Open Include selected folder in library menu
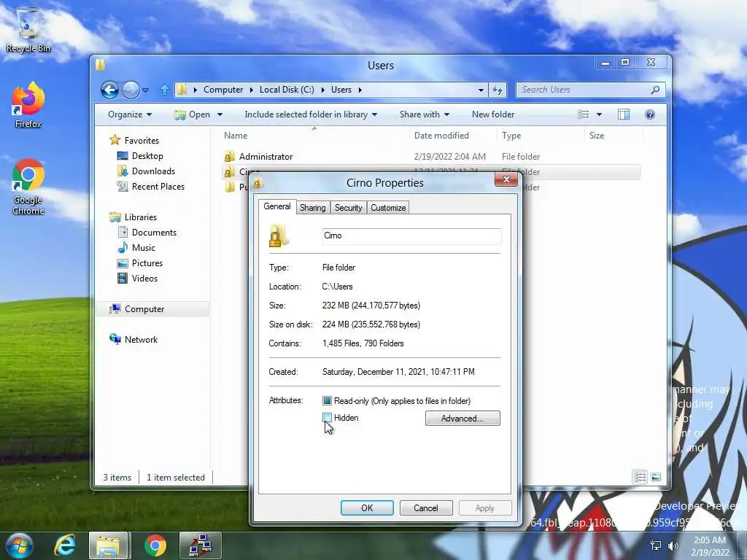Screen dimensions: 747x560 pyautogui.click(x=311, y=114)
